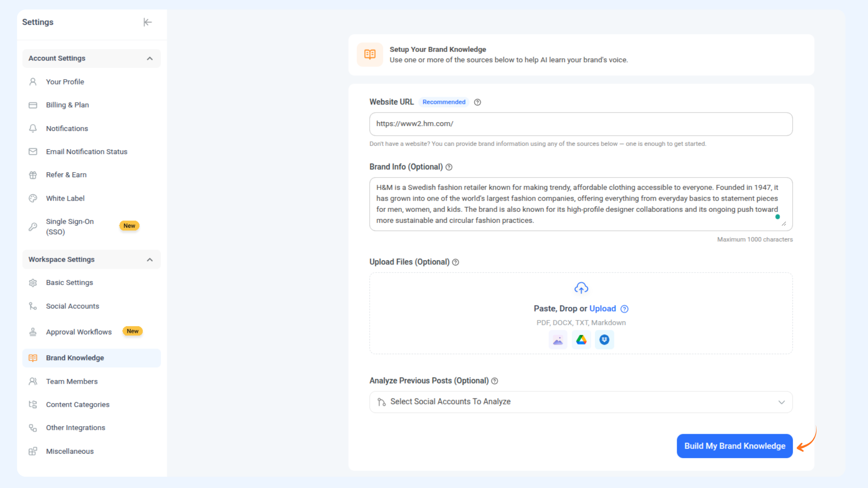
Task: Click the Billing & Plan card icon
Action: coord(33,105)
